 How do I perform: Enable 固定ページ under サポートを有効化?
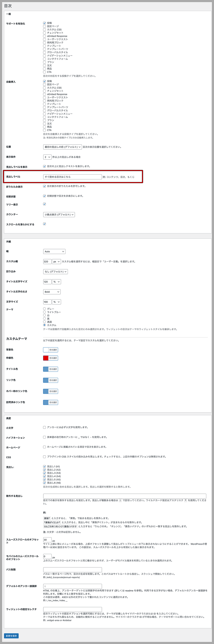click(x=44, y=26)
